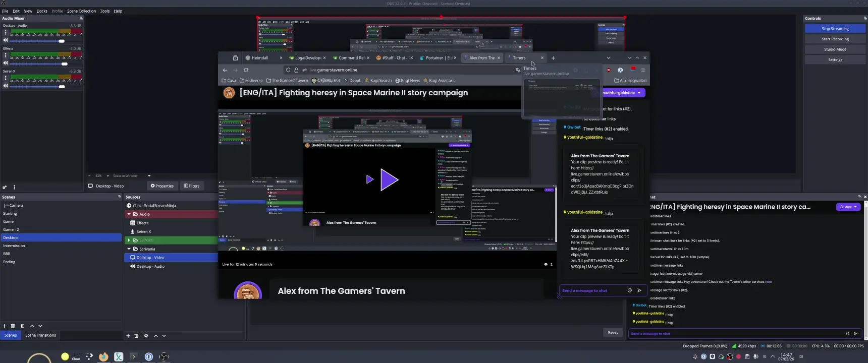Move selected source up with arrow icon
The width and height of the screenshot is (868, 363).
pyautogui.click(x=156, y=336)
